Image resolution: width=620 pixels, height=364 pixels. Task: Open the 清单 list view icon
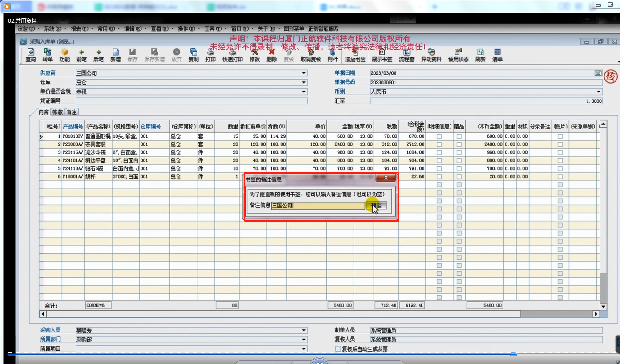[x=497, y=56]
